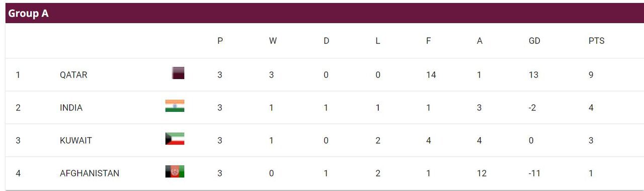Image resolution: width=644 pixels, height=191 pixels.
Task: Click the F column header
Action: tap(428, 41)
